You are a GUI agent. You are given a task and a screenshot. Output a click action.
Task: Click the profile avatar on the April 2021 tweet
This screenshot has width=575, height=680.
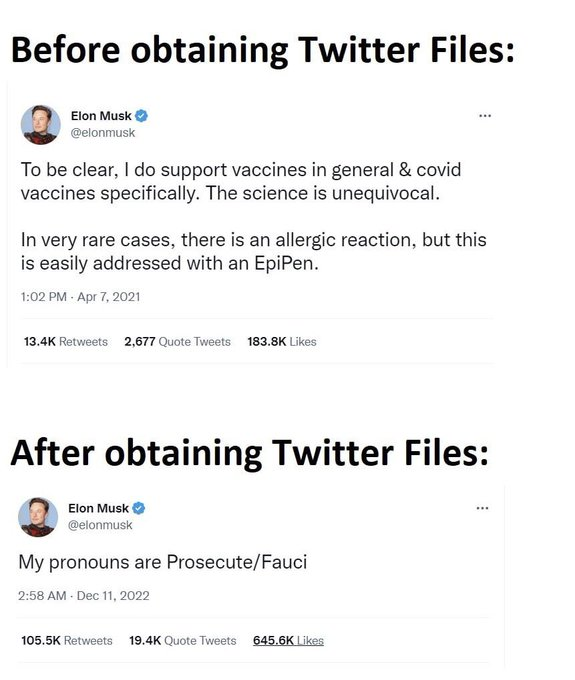[x=41, y=124]
